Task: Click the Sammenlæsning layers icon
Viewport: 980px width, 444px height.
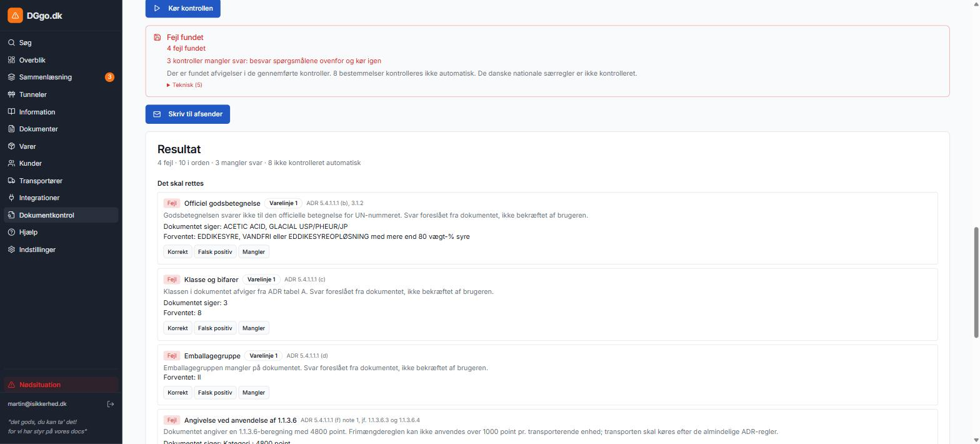Action: coord(11,77)
